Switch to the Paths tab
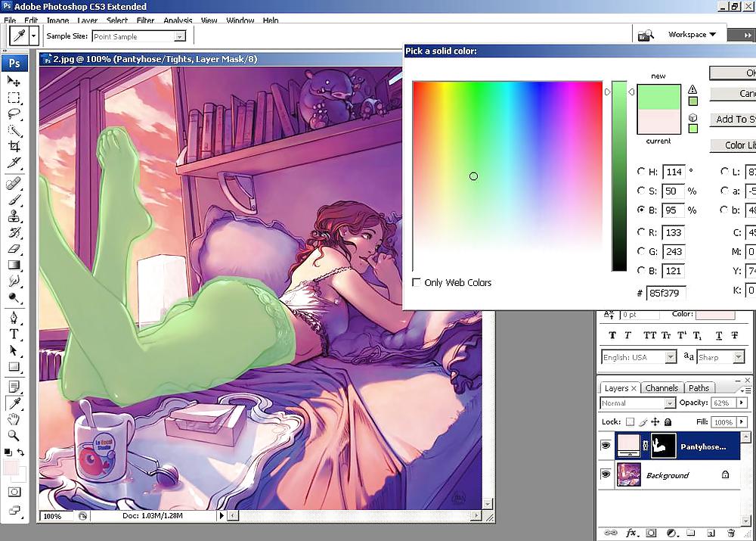Image resolution: width=756 pixels, height=541 pixels. click(x=699, y=388)
